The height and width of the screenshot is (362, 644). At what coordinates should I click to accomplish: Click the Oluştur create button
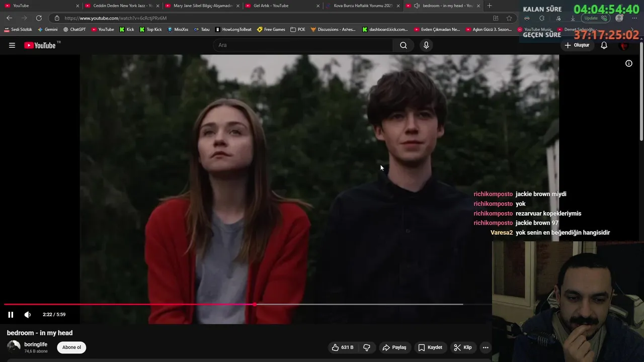coord(577,45)
